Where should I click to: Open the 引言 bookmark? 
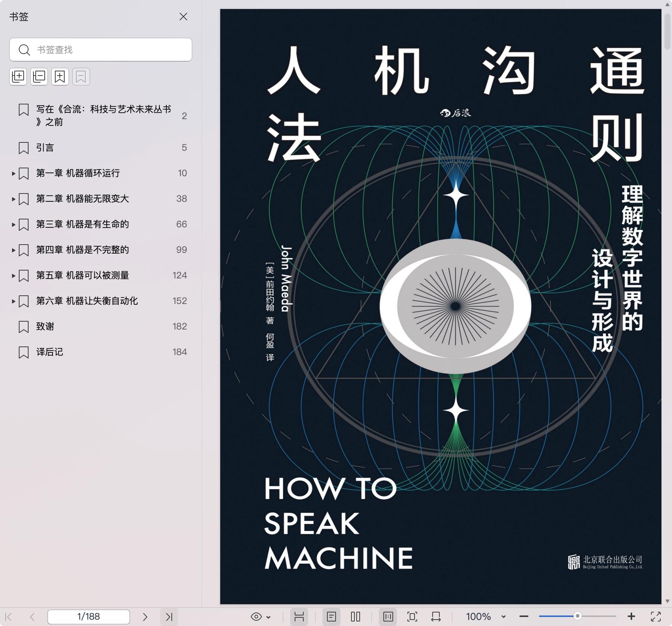45,148
